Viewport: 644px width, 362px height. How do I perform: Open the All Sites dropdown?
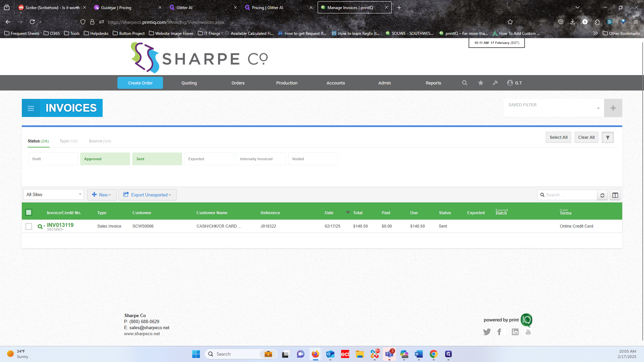point(54,195)
